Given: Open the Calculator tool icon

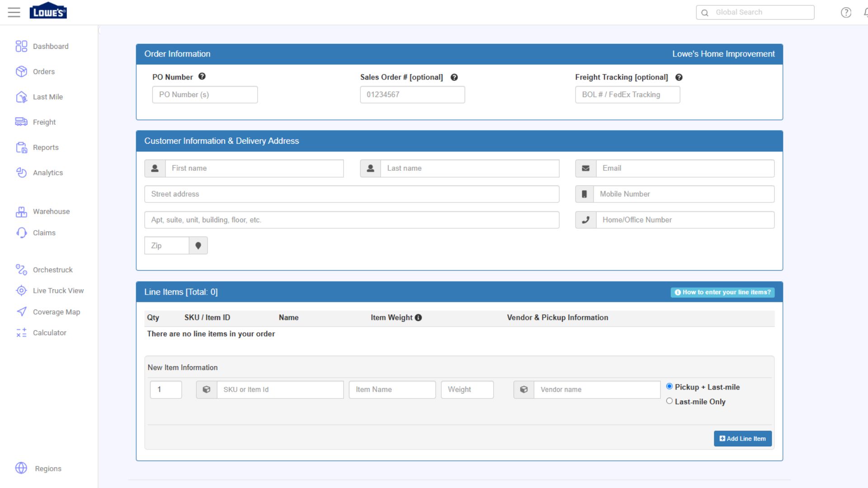Looking at the screenshot, I should coord(21,333).
